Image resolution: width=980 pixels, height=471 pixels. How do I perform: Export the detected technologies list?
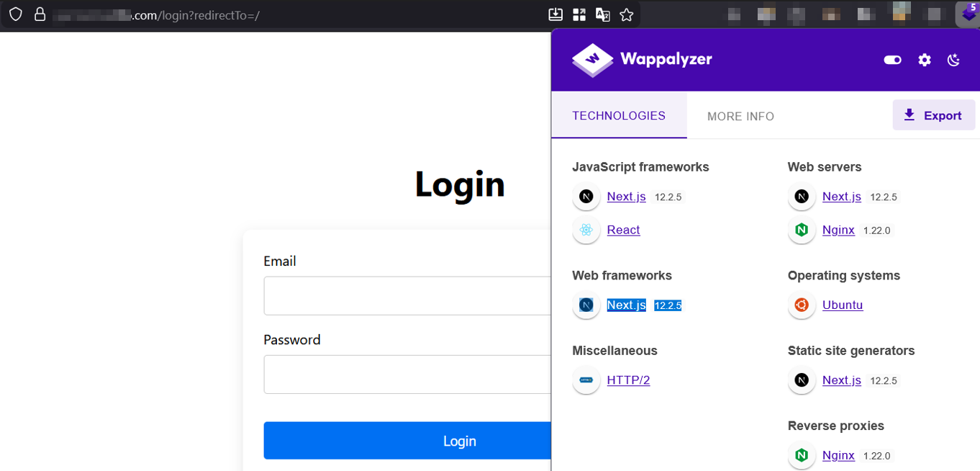(x=933, y=115)
